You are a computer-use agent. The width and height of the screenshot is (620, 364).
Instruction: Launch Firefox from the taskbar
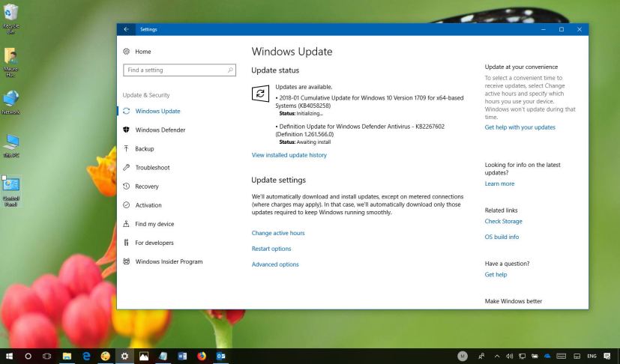pos(202,356)
